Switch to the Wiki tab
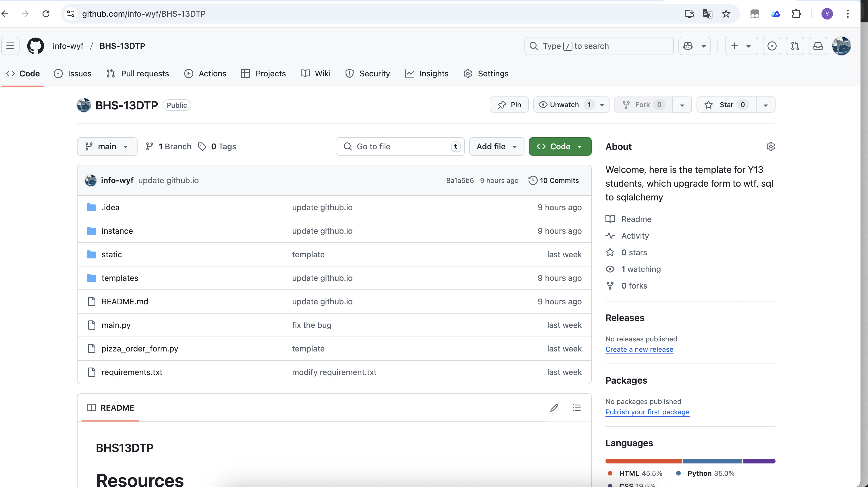This screenshot has width=868, height=487. click(x=315, y=74)
